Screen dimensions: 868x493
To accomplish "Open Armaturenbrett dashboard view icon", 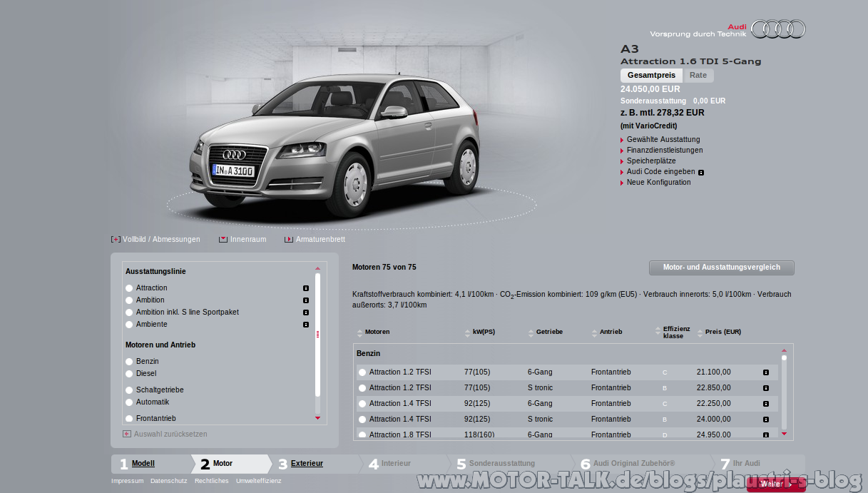I will (x=289, y=239).
